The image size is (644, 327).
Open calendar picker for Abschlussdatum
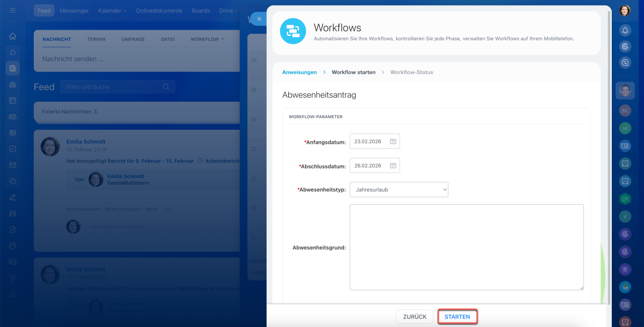[393, 166]
